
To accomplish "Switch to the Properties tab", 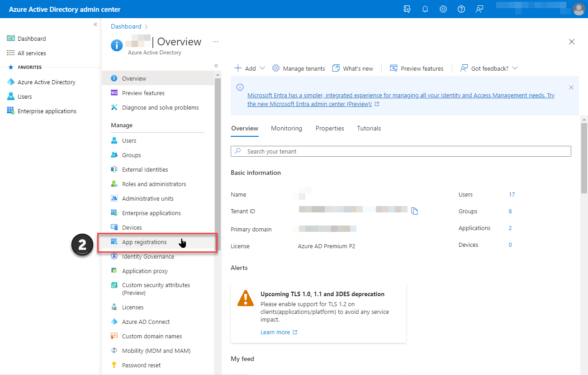I will [330, 129].
